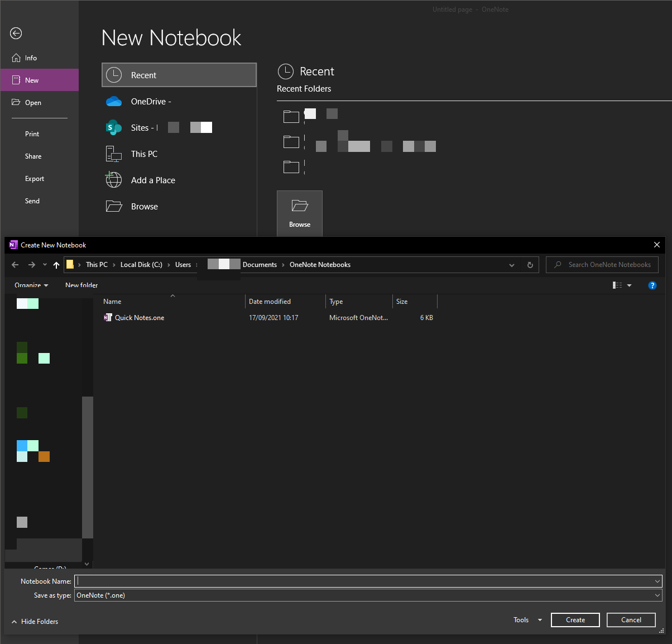Select Recent location with clock icon
672x644 pixels.
point(179,75)
